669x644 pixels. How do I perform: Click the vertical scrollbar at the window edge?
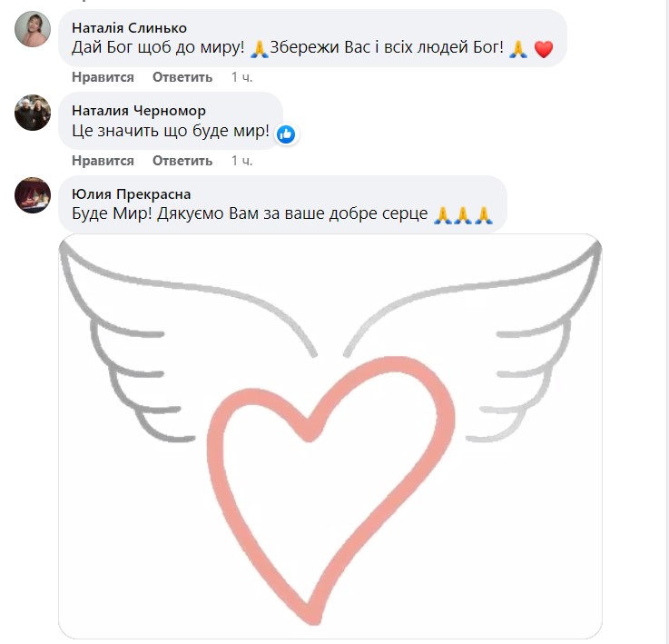(x=666, y=322)
